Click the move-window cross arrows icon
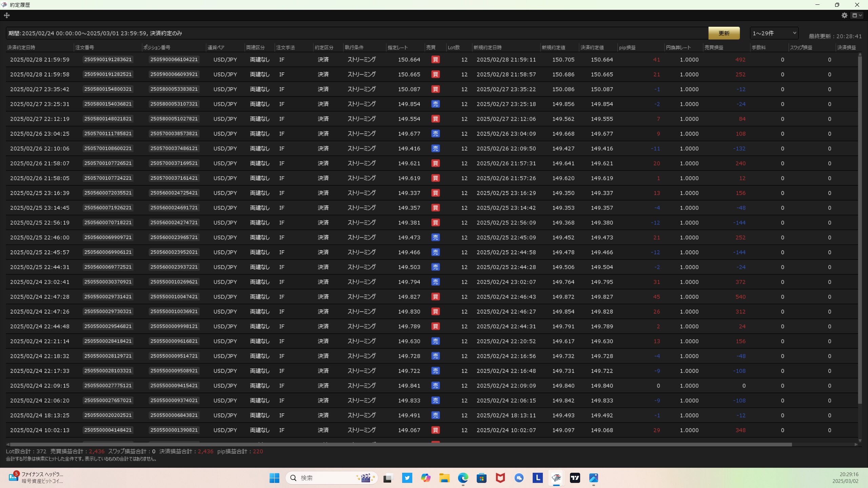The image size is (868, 488). (7, 15)
